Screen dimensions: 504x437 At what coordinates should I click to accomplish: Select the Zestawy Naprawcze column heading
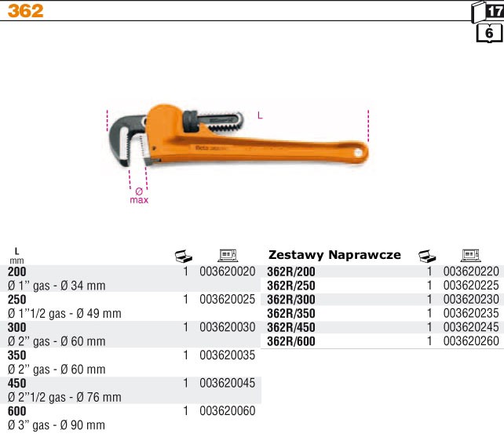point(334,255)
